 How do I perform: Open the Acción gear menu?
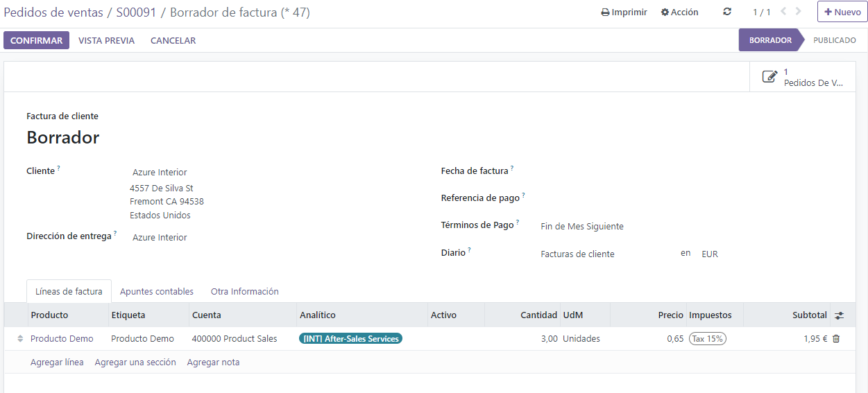[679, 12]
